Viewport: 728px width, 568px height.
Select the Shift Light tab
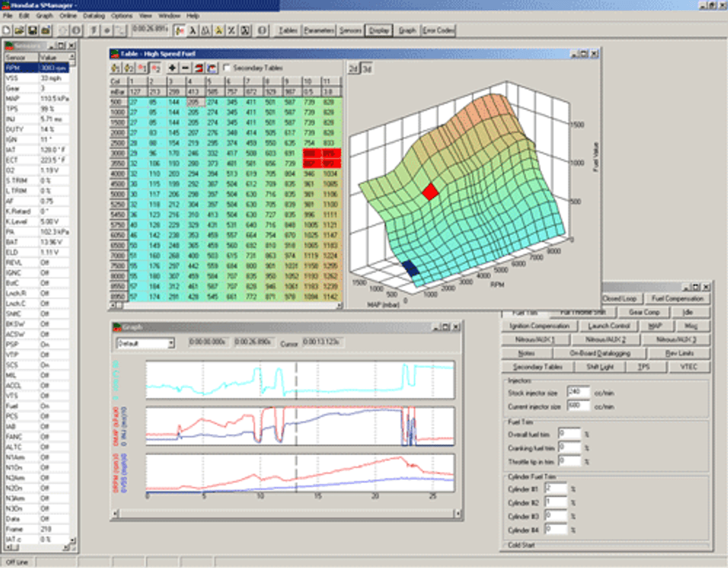pos(600,367)
